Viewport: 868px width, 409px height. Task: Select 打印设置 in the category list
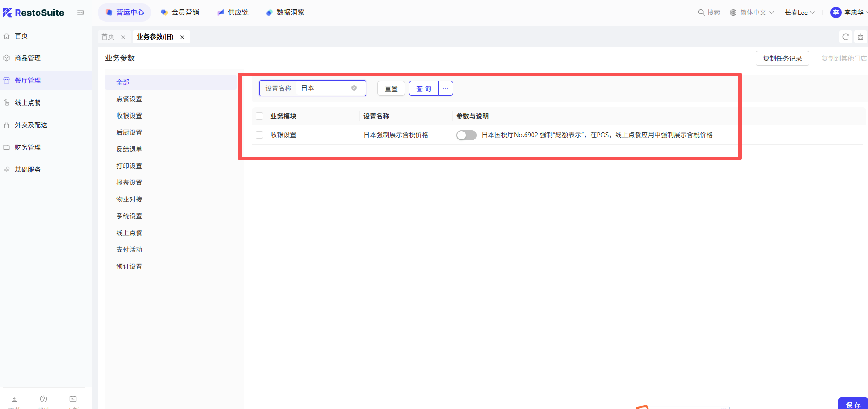coord(129,166)
